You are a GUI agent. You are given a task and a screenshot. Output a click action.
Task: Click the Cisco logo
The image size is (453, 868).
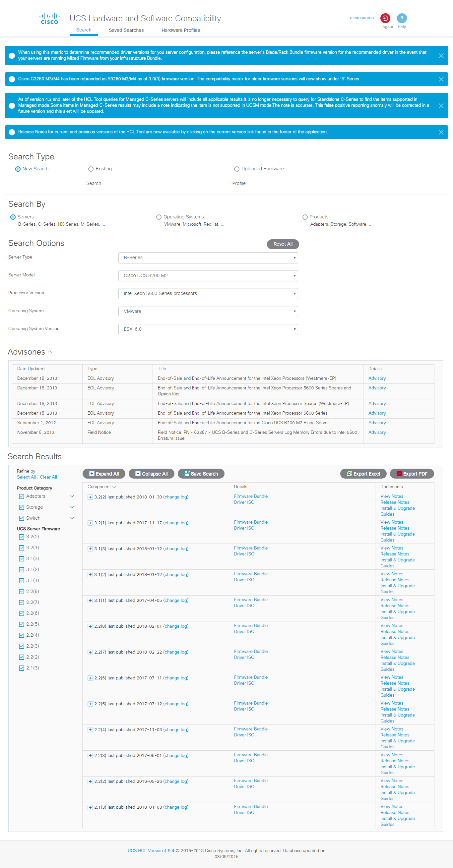click(49, 19)
